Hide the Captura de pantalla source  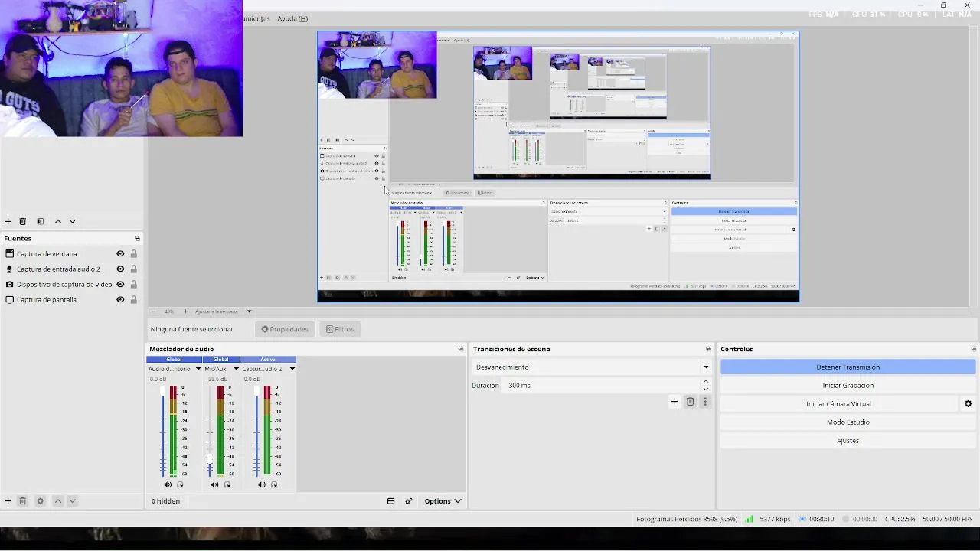click(x=120, y=299)
